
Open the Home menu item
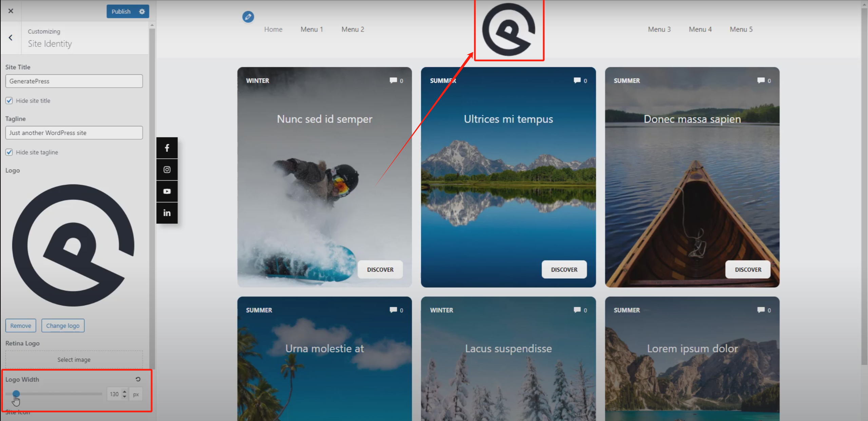[273, 29]
